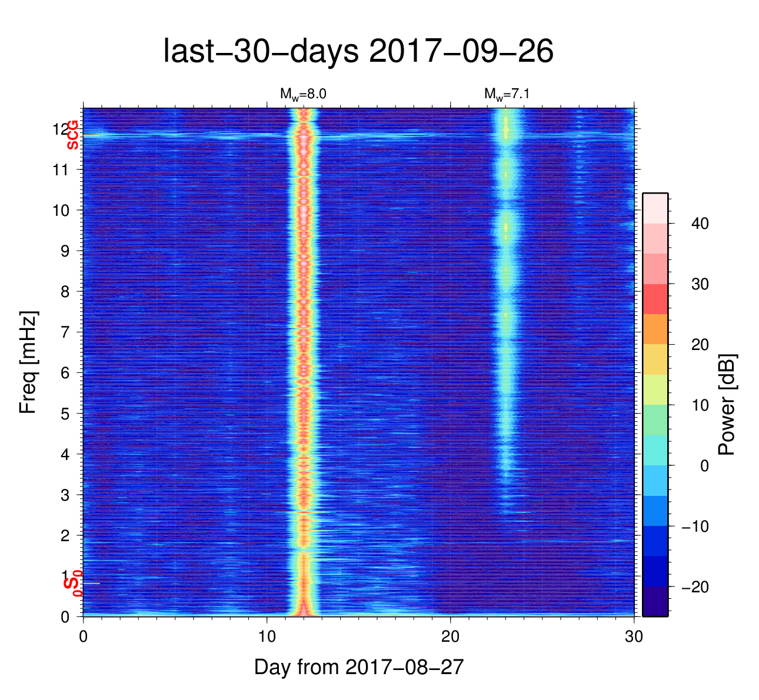The height and width of the screenshot is (700, 759).
Task: Click the "last-30-days 2017-09-26" plot title
Action: click(x=358, y=52)
